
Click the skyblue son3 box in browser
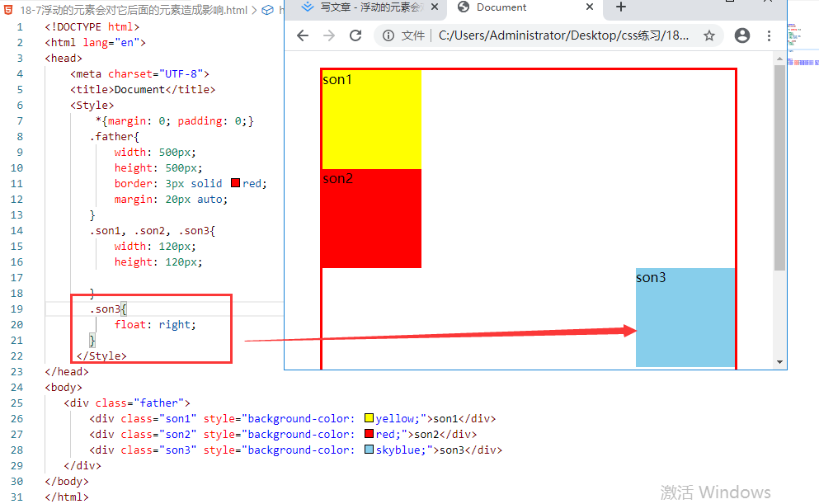(685, 318)
